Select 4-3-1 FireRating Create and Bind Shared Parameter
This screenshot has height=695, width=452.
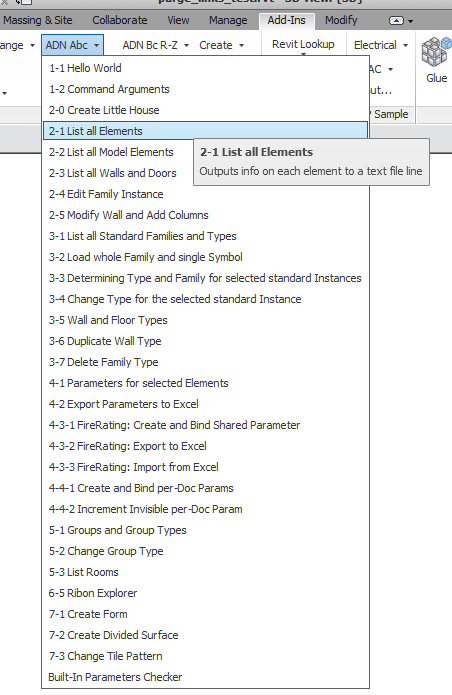[206, 425]
